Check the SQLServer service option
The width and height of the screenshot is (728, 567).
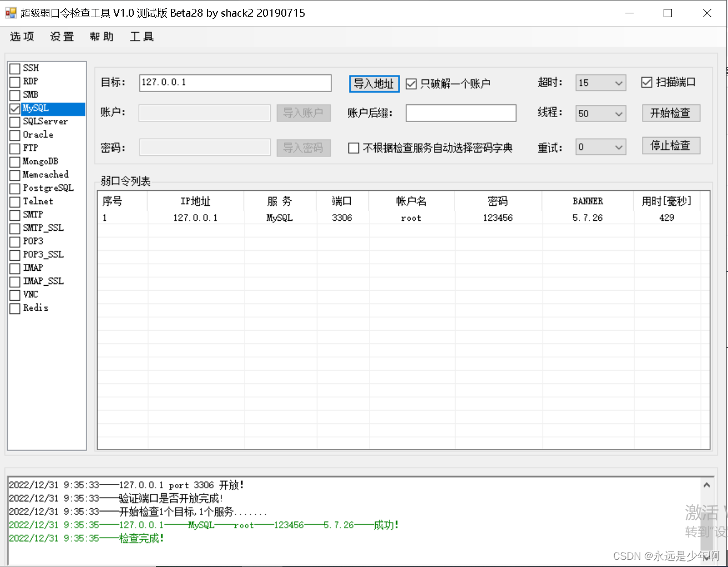pyautogui.click(x=14, y=121)
